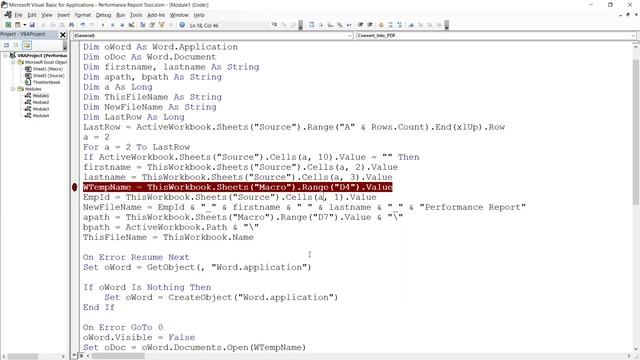Image resolution: width=640 pixels, height=360 pixels.
Task: Click the line 'Dim LastRow As Long'
Action: [x=133, y=117]
